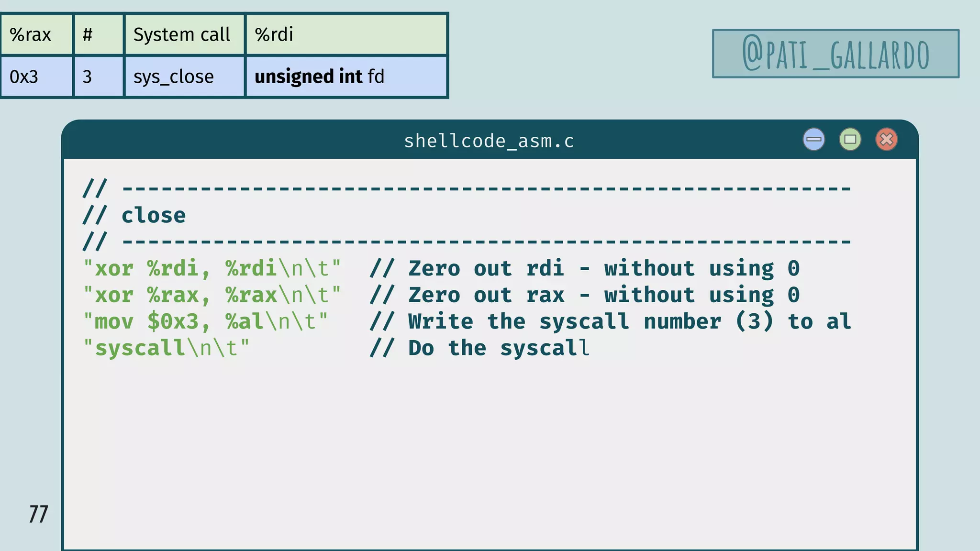This screenshot has width=980, height=551.
Task: Click the Write the syscall number comment
Action: (610, 321)
